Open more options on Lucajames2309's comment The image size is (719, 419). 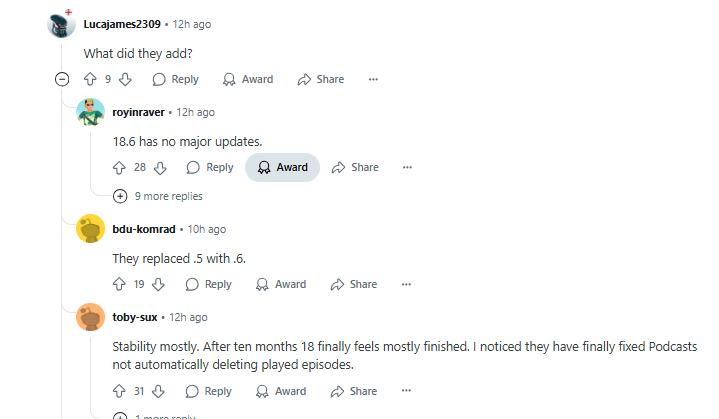click(373, 79)
